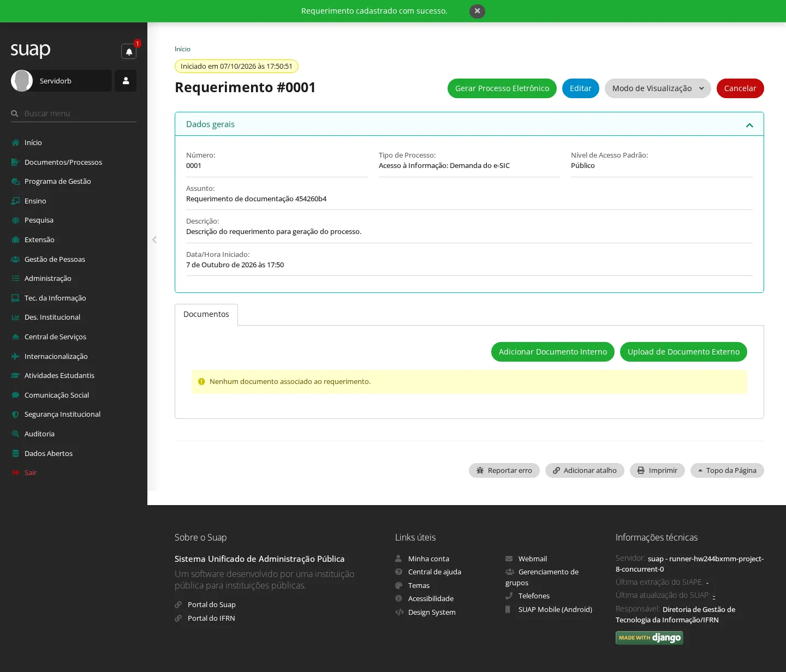Click the Dados Abertos database icon
Viewport: 786px width, 672px height.
pos(15,453)
